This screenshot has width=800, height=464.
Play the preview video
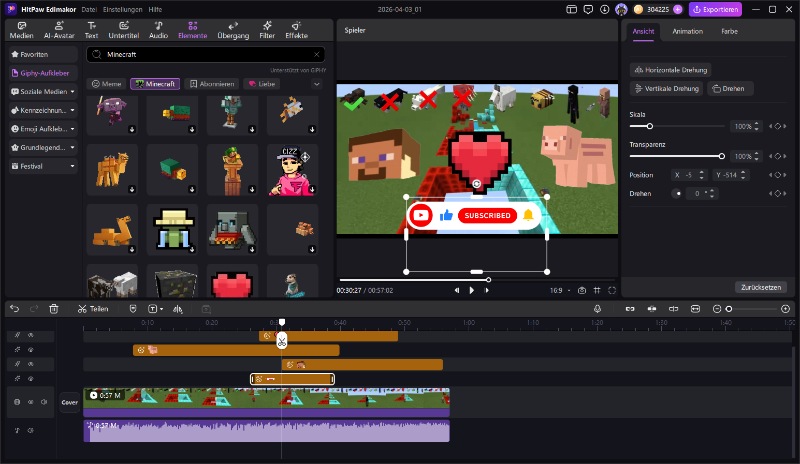click(471, 290)
